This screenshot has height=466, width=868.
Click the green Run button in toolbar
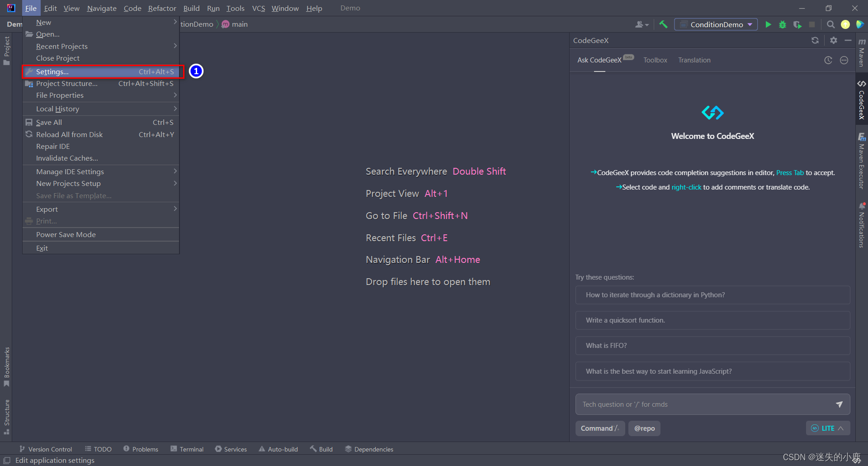click(768, 24)
